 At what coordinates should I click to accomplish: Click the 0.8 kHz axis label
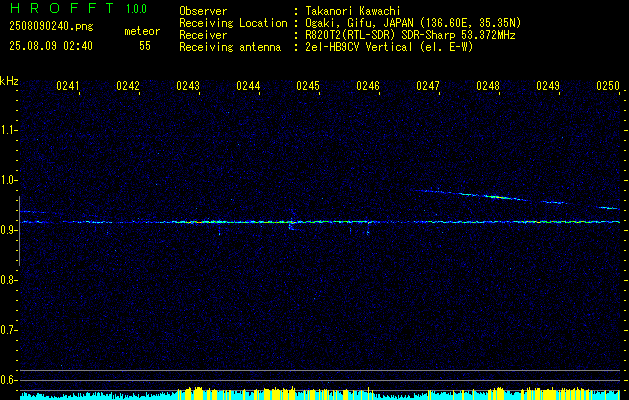click(x=8, y=280)
